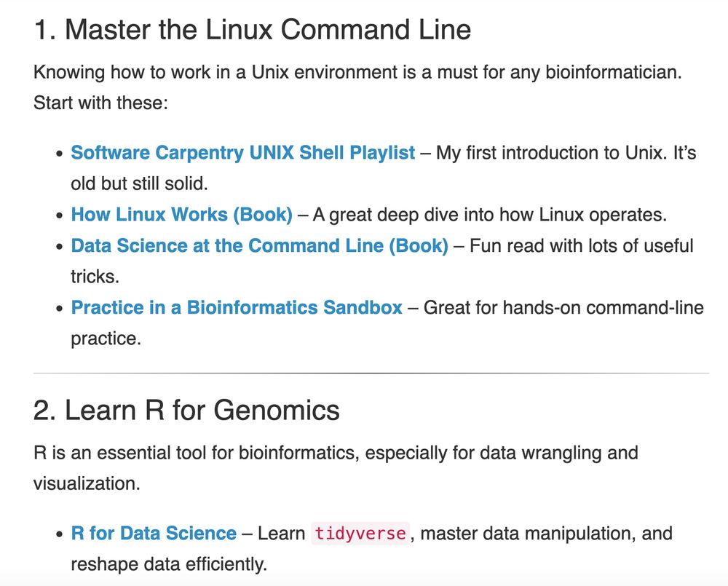Click the sentence about R being essential

(x=336, y=468)
